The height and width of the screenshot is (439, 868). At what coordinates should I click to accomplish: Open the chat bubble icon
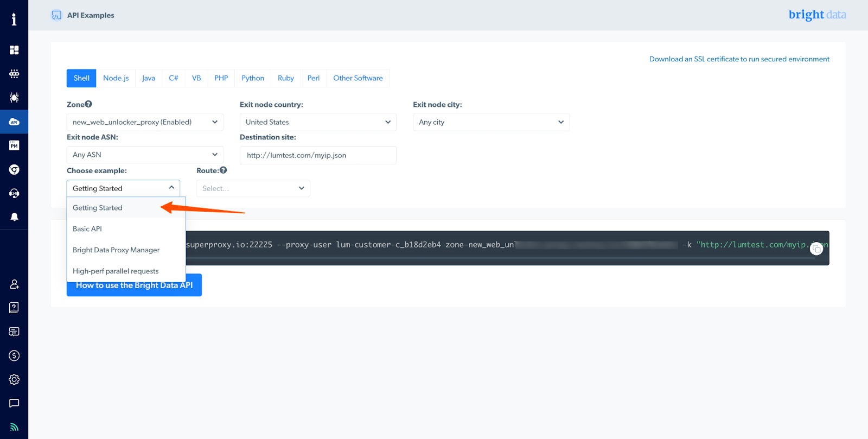point(14,403)
